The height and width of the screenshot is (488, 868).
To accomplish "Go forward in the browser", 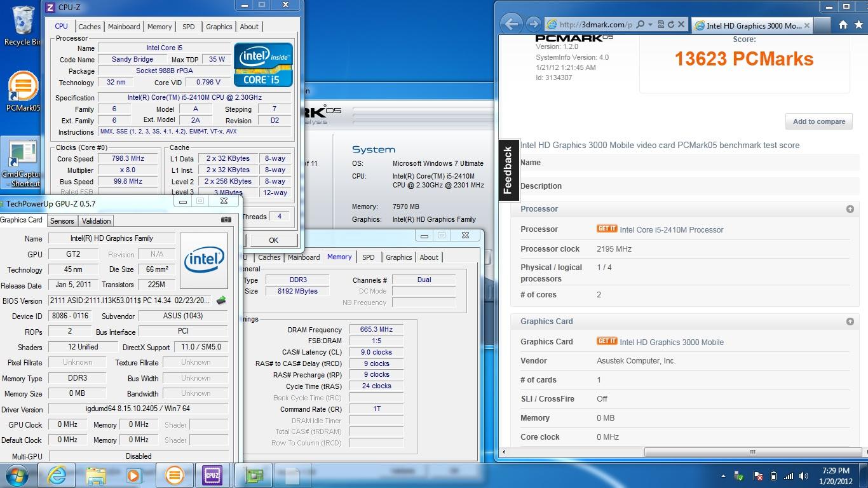I will pyautogui.click(x=533, y=24).
